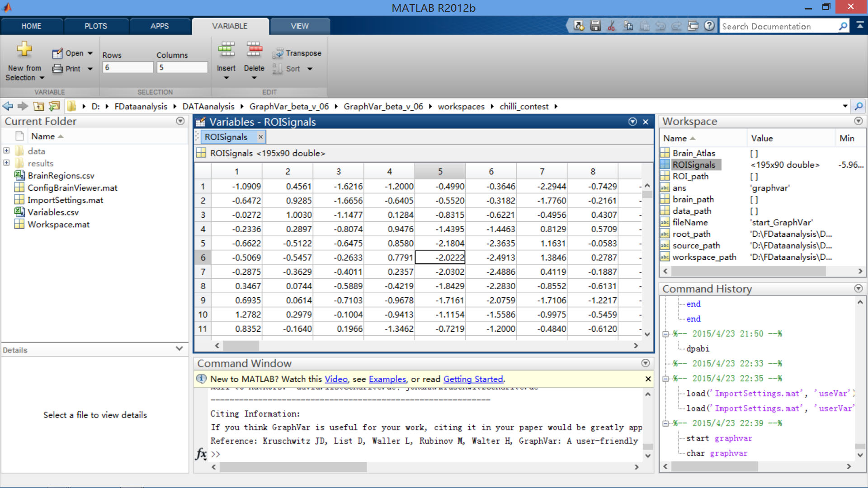
Task: Open the Examples link
Action: coord(387,379)
